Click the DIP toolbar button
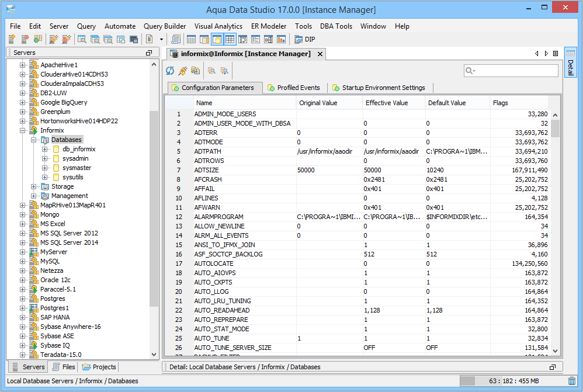The width and height of the screenshot is (583, 392). 304,40
